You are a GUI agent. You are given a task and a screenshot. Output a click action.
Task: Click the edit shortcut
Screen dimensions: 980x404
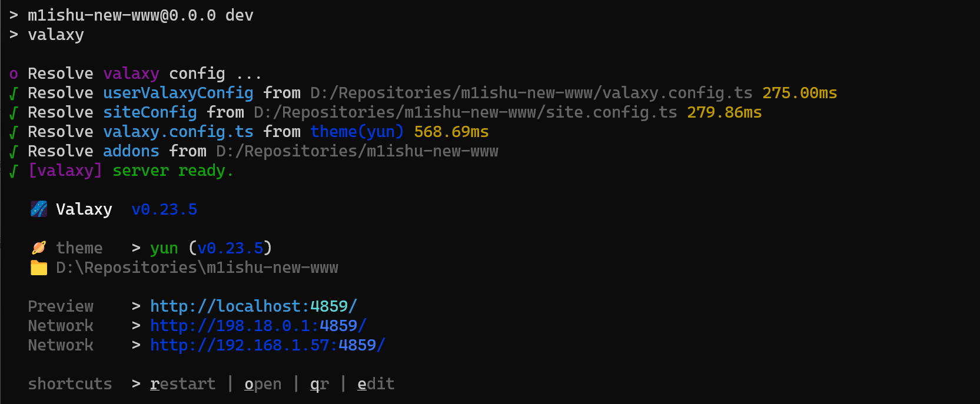[x=376, y=384]
